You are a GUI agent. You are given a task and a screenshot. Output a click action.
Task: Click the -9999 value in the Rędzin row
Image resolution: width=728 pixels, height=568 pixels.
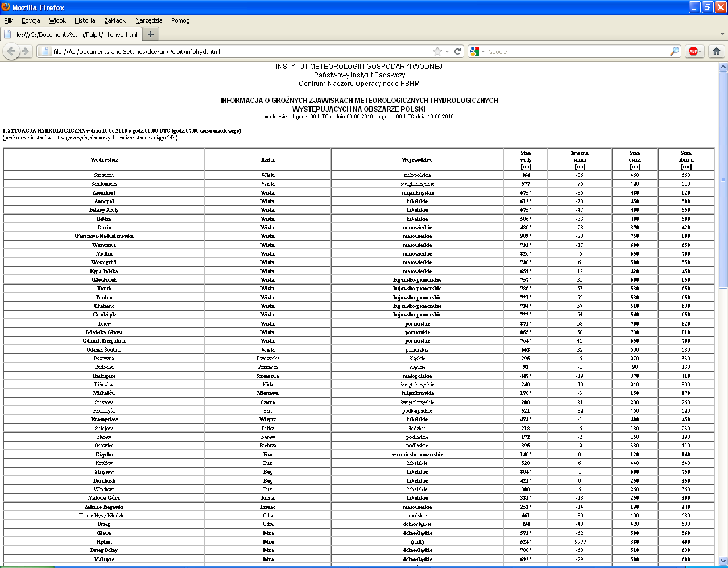click(x=580, y=542)
